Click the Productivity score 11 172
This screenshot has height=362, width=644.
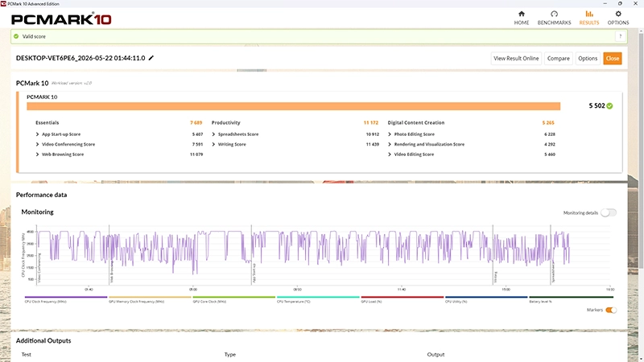371,123
